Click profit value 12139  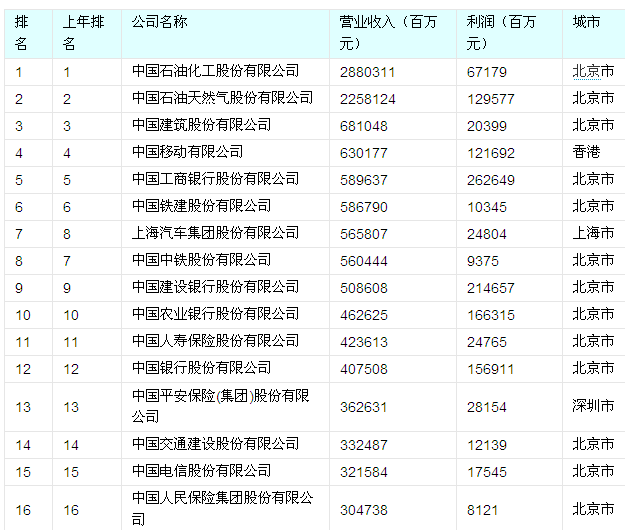(x=487, y=445)
